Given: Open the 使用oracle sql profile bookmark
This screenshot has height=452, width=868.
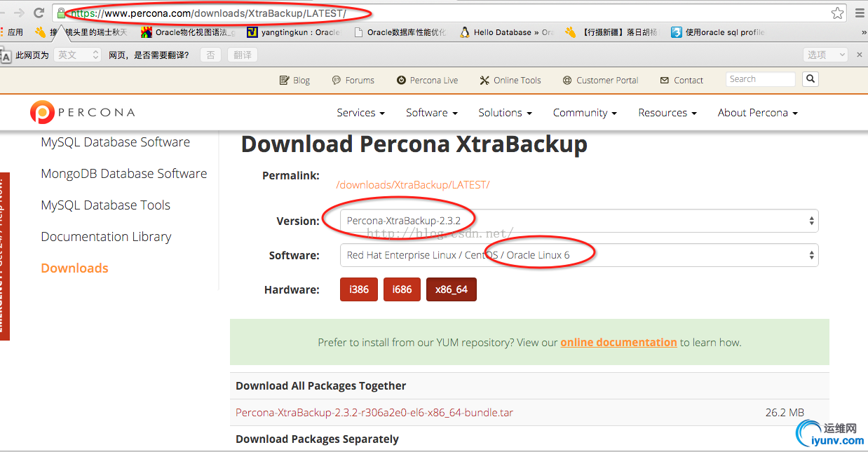Looking at the screenshot, I should pos(718,32).
